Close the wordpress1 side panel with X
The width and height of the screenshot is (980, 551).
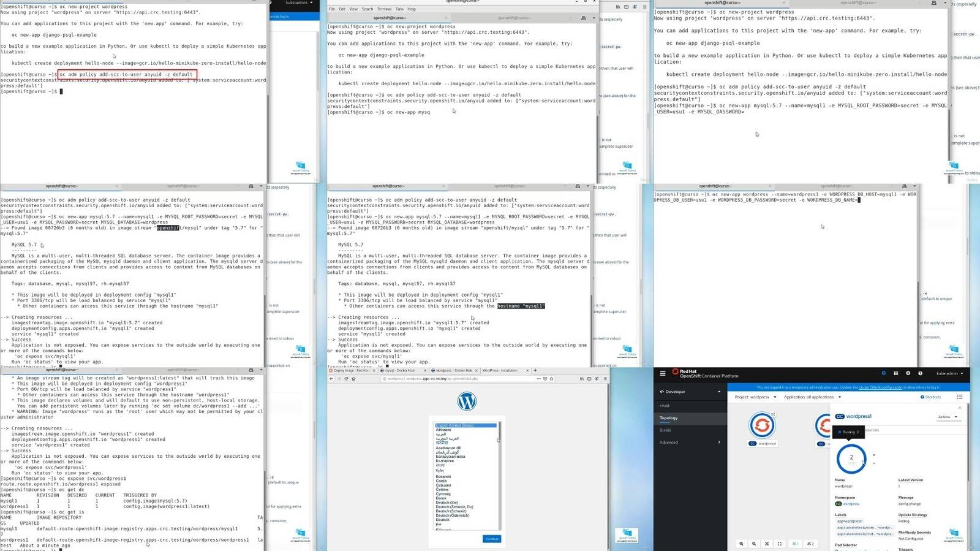coord(960,408)
